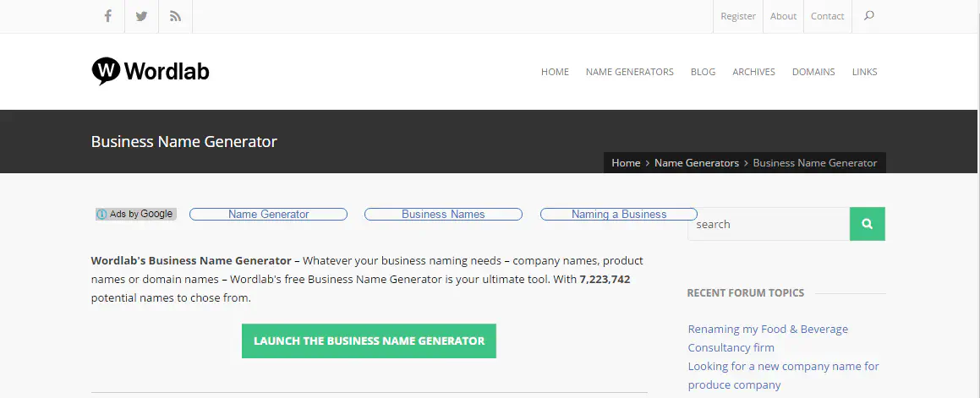This screenshot has width=980, height=398.
Task: Open the Name Generators menu
Action: (x=629, y=72)
